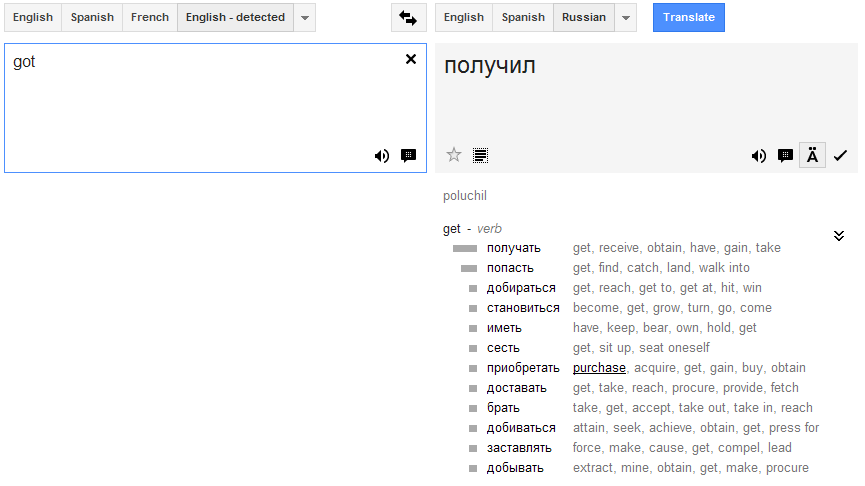The image size is (865, 486).
Task: Star the translation to save to phrasebook
Action: (454, 155)
